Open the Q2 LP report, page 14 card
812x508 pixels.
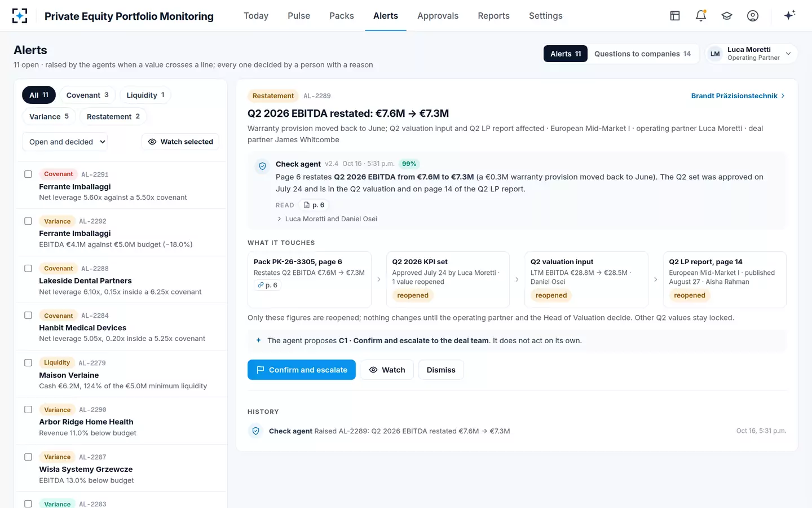725,279
